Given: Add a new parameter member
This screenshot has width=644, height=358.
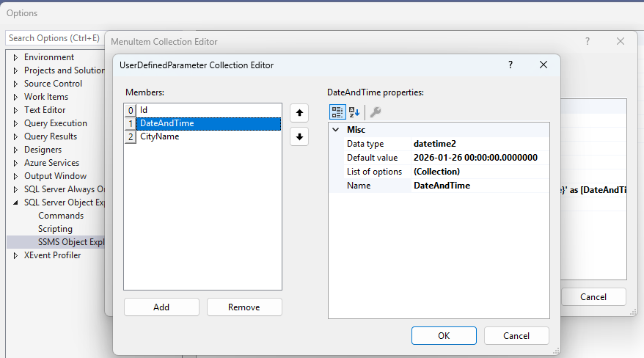Looking at the screenshot, I should pos(161,307).
